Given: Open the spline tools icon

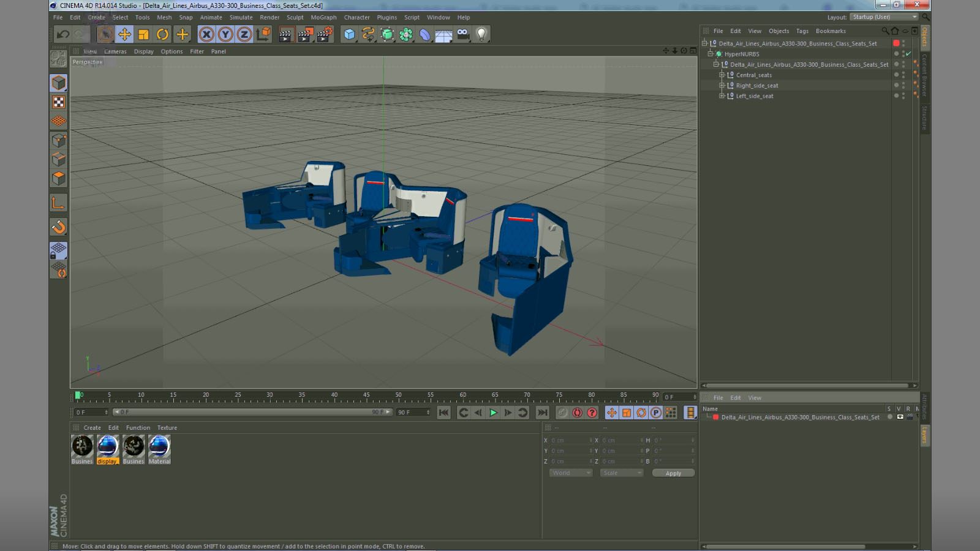Looking at the screenshot, I should click(368, 34).
